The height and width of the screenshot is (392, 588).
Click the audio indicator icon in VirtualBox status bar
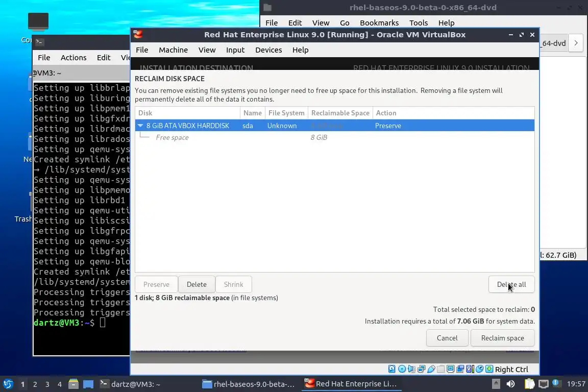tap(411, 369)
